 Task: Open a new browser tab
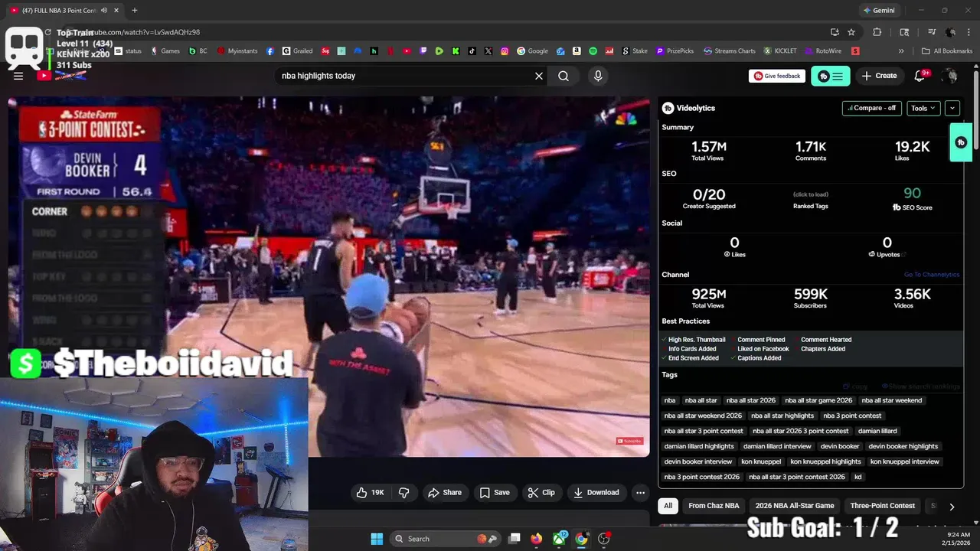pos(135,10)
